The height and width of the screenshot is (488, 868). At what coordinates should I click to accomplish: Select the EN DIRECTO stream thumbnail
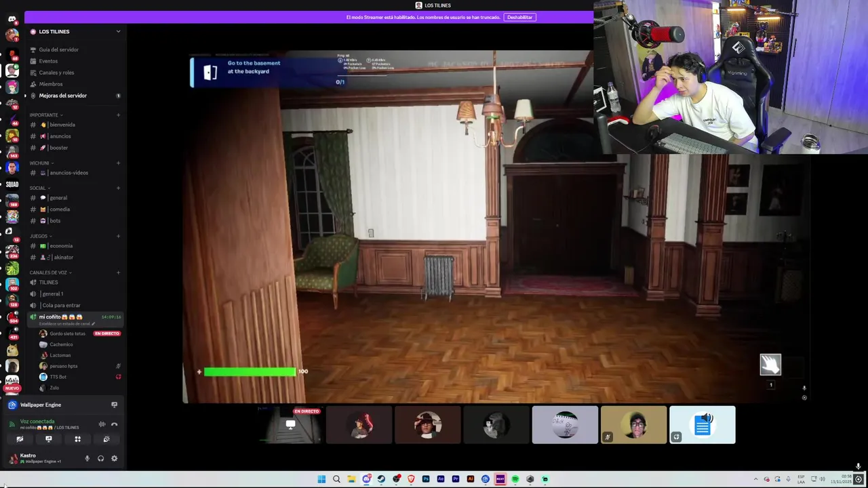coord(290,425)
